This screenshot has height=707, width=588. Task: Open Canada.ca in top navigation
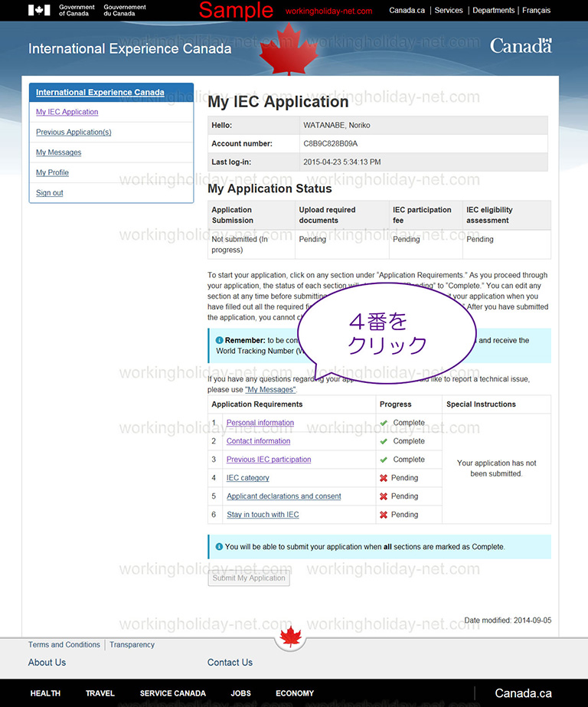coord(407,11)
